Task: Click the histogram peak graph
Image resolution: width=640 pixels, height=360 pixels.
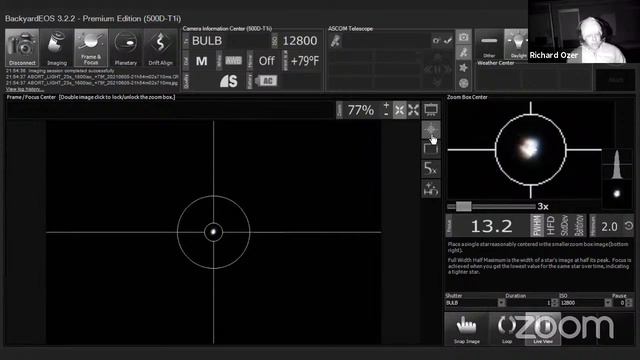Action: click(616, 164)
